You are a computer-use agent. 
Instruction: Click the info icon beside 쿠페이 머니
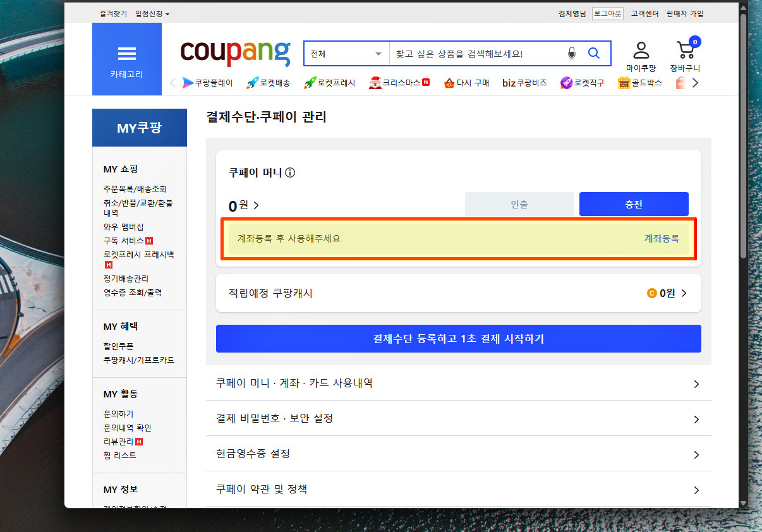(x=291, y=172)
